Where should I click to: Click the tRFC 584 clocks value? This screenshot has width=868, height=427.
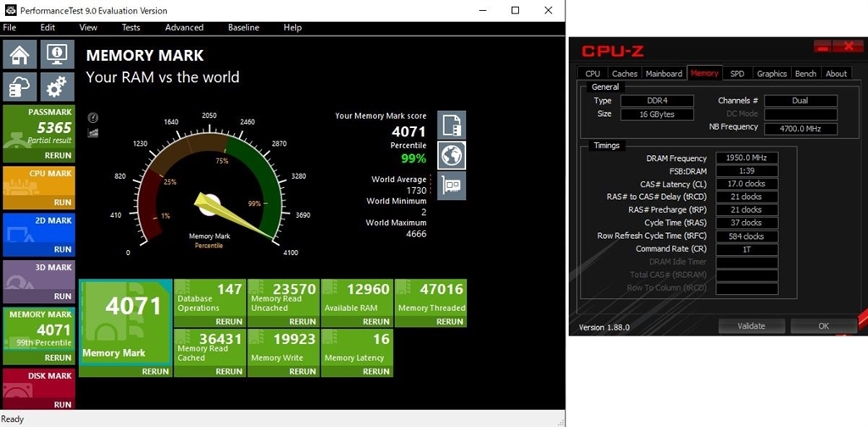click(x=747, y=236)
